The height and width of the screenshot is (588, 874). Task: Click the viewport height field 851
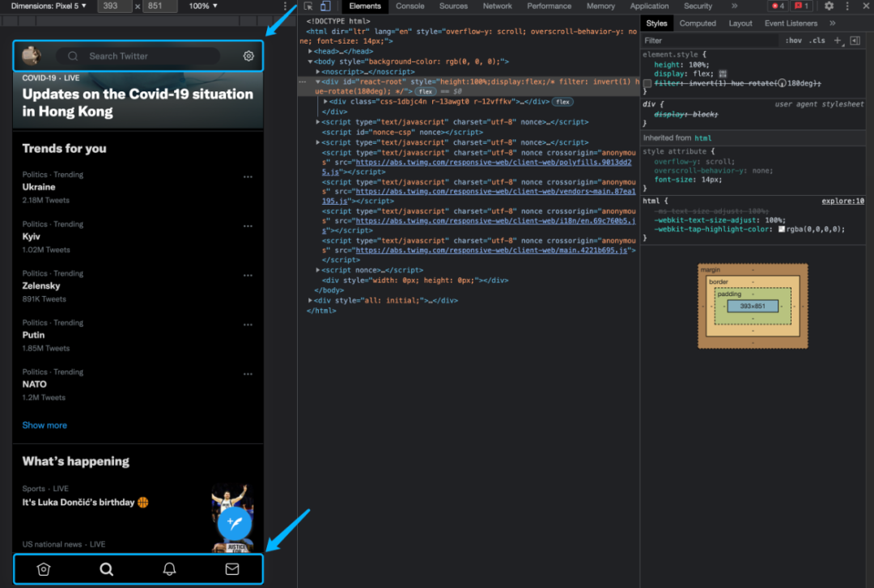tap(159, 6)
